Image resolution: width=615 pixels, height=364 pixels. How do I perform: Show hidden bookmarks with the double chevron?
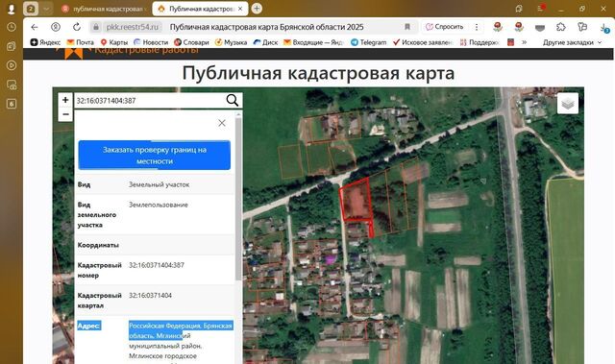(524, 42)
